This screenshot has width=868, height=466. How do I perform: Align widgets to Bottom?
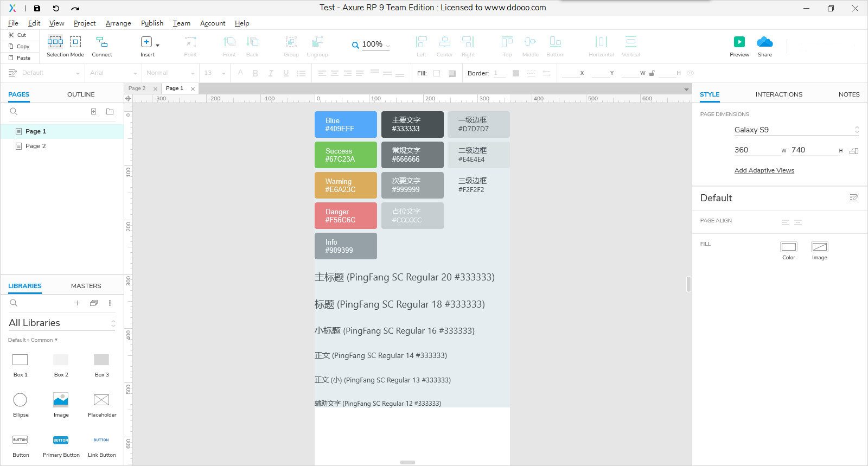(x=556, y=46)
